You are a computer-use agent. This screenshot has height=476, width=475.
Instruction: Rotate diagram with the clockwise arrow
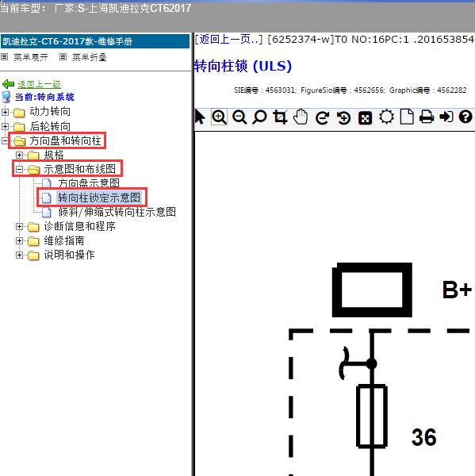tap(322, 117)
